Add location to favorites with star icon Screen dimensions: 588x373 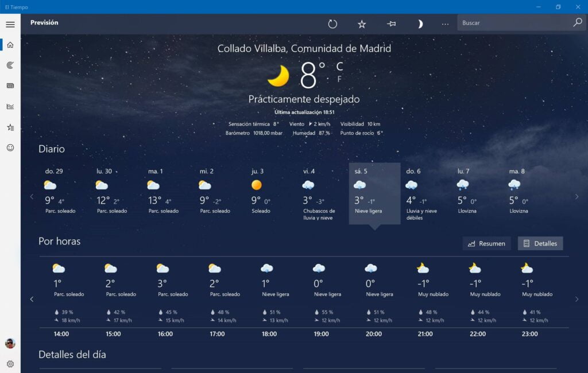click(x=362, y=24)
